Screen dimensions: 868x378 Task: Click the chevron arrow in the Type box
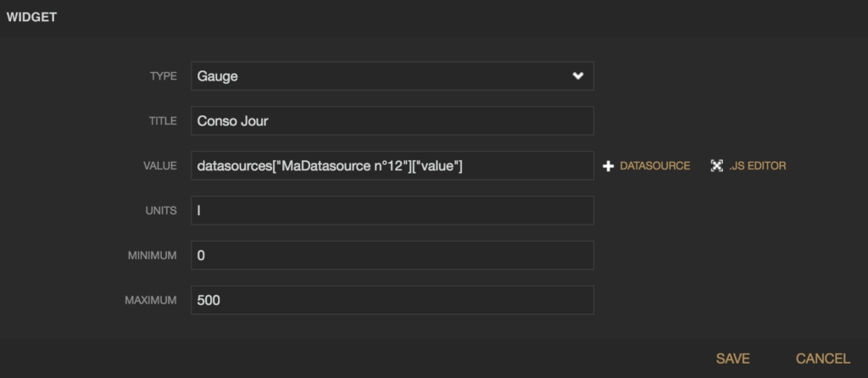point(578,75)
